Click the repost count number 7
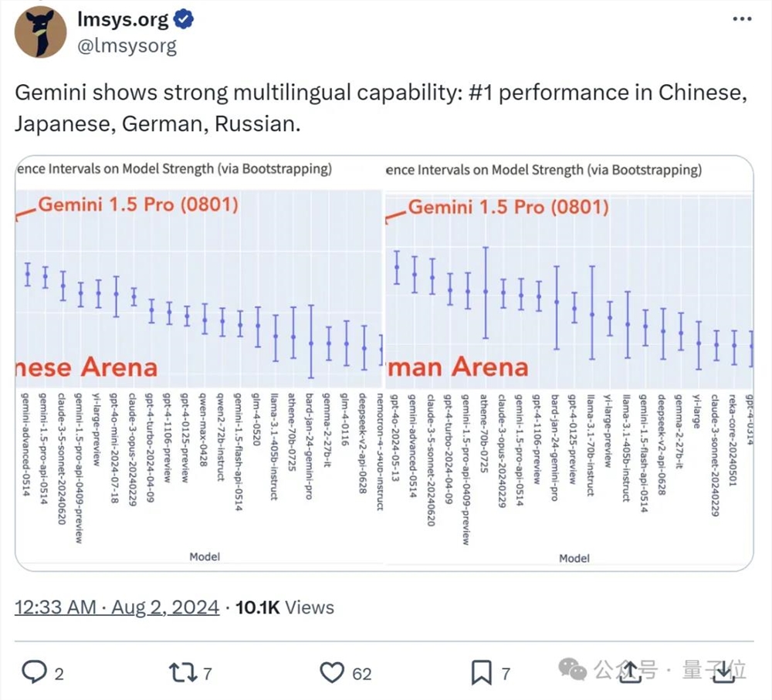The width and height of the screenshot is (772, 700). coord(208,673)
